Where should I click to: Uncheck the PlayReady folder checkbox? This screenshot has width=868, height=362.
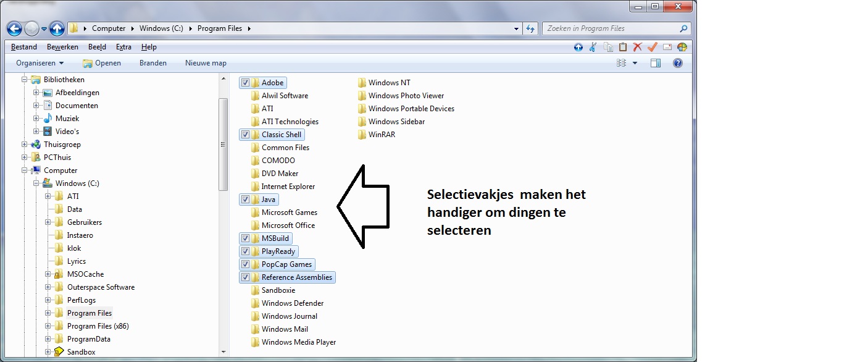[245, 251]
